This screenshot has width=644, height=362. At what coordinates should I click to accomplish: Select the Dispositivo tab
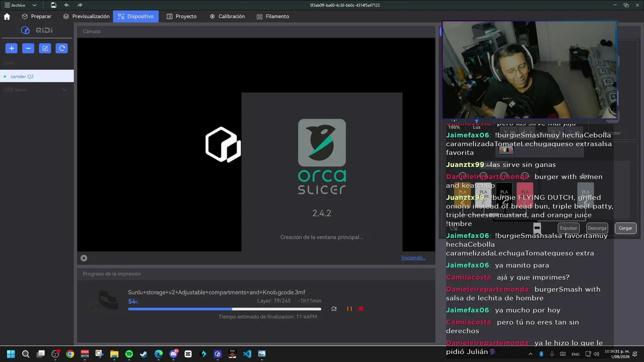click(x=136, y=16)
